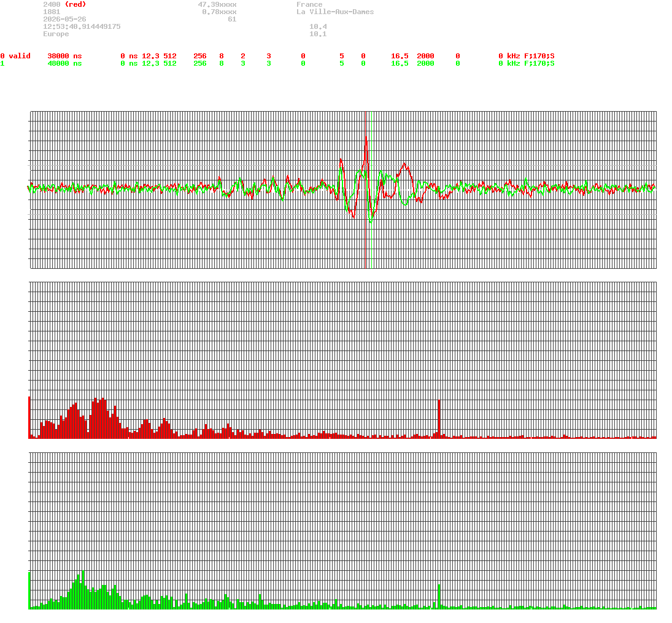Select the longitude value "0.78xxxx"
This screenshot has height=623, width=672.
tap(220, 12)
